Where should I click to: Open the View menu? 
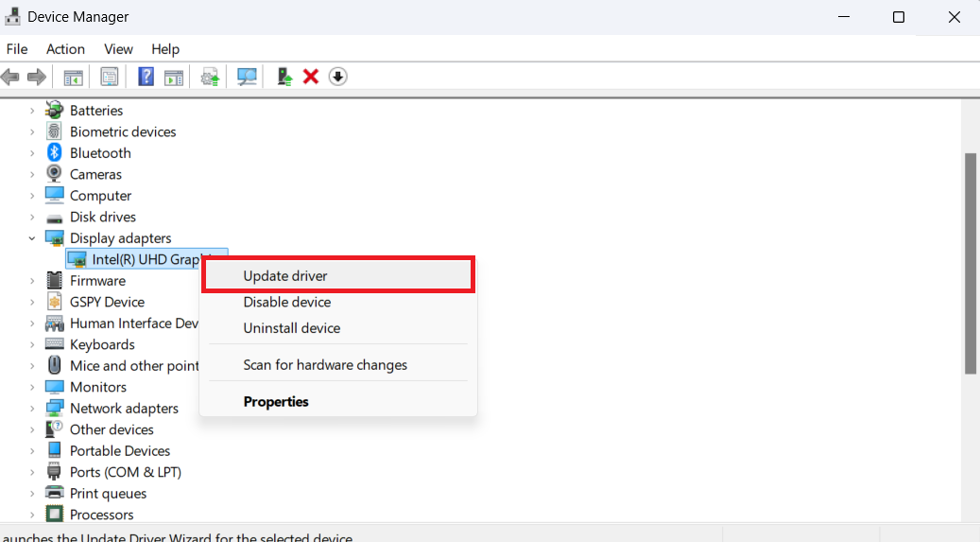tap(118, 49)
